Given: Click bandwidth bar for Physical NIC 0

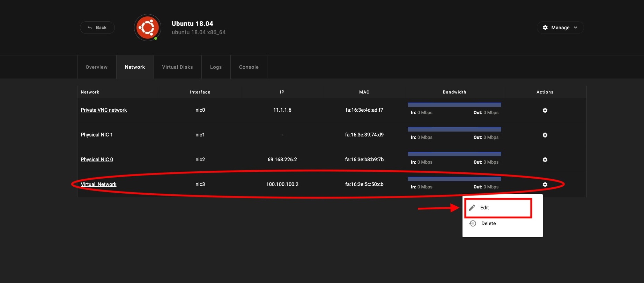Looking at the screenshot, I should click(454, 154).
